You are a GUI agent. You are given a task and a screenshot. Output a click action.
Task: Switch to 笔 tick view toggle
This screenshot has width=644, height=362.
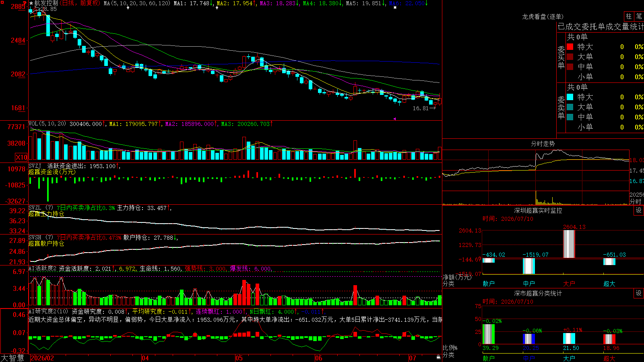pos(639,16)
